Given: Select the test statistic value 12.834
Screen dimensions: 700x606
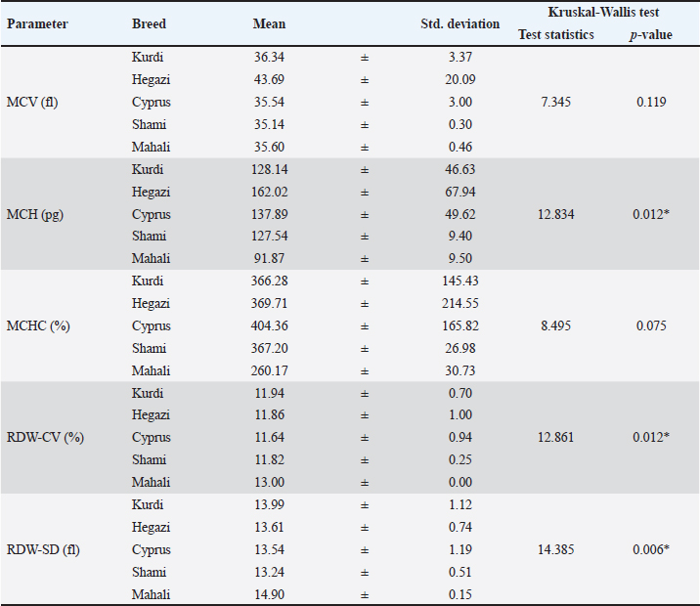Looking at the screenshot, I should pos(556,214).
